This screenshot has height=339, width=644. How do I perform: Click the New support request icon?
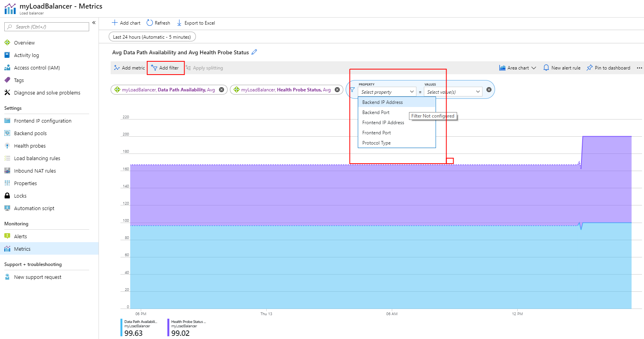(x=7, y=277)
